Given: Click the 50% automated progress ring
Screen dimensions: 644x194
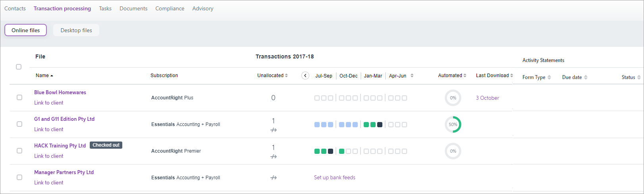Looking at the screenshot, I should coord(453,124).
